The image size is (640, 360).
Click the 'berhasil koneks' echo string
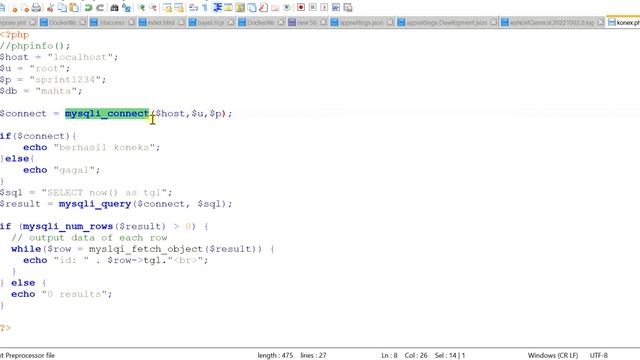click(104, 147)
